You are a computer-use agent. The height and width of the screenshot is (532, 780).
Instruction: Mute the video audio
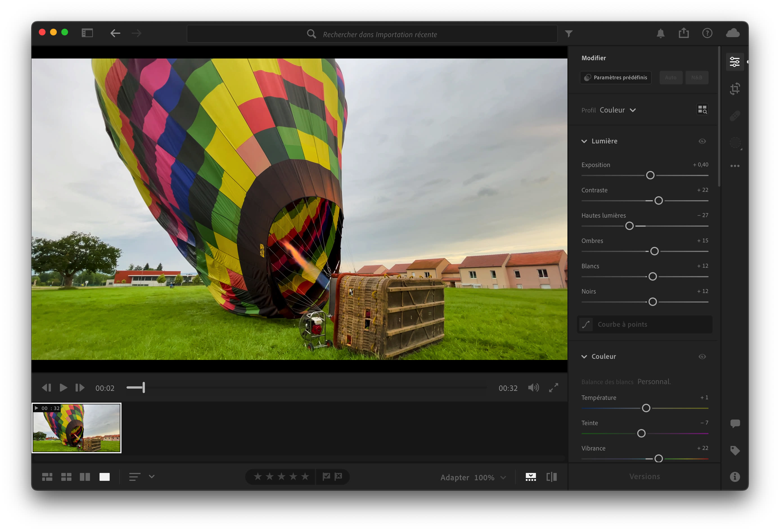click(x=533, y=388)
